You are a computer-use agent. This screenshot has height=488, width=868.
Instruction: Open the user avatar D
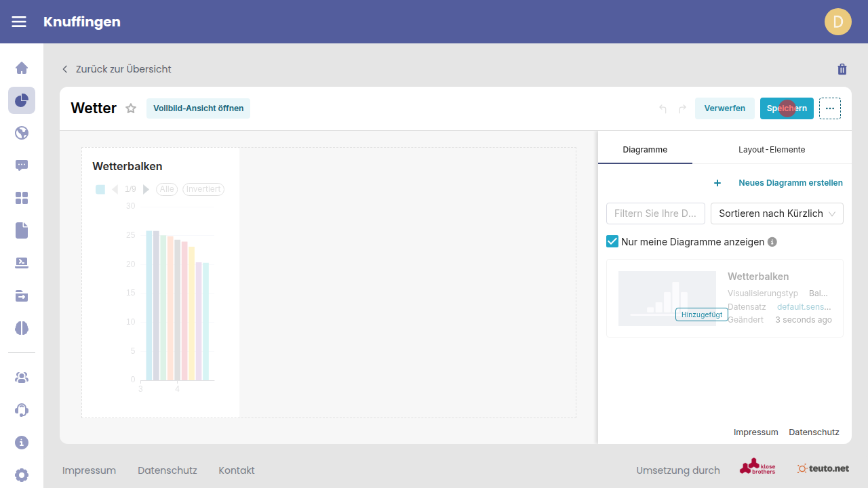837,22
